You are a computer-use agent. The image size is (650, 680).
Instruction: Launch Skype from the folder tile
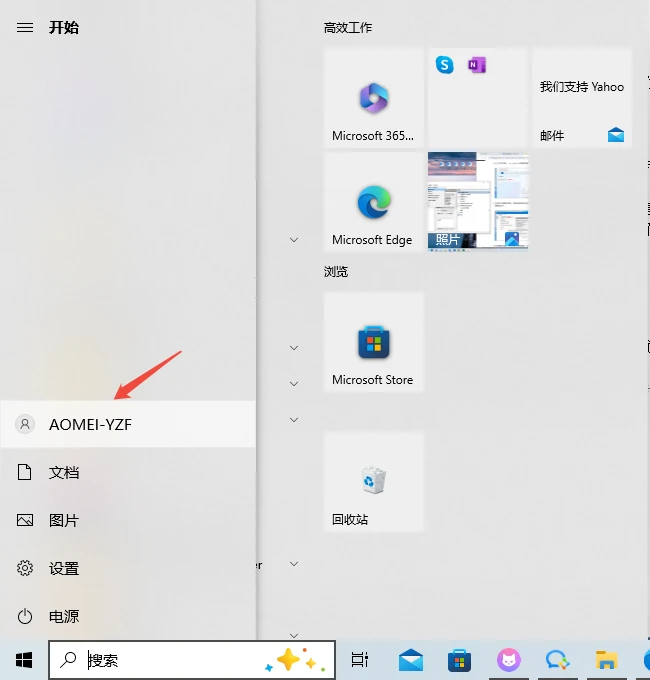pos(444,65)
